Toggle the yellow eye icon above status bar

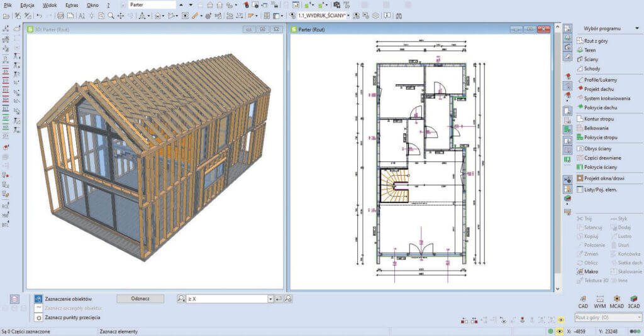click(561, 320)
